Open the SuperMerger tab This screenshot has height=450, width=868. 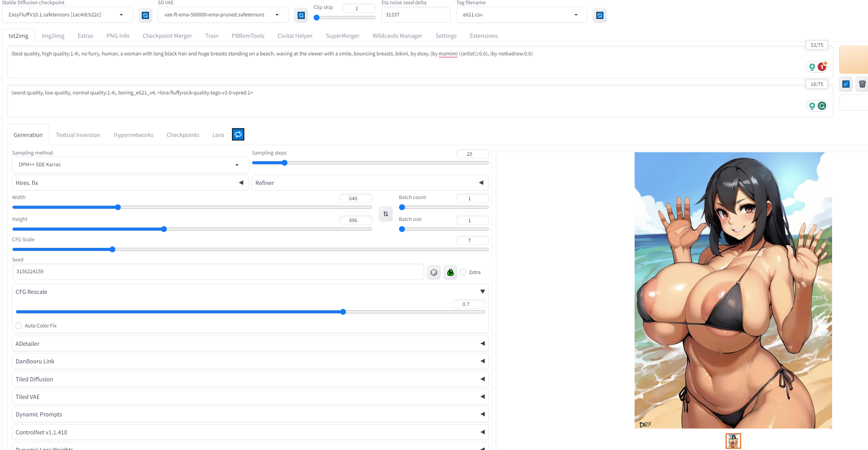(x=343, y=36)
